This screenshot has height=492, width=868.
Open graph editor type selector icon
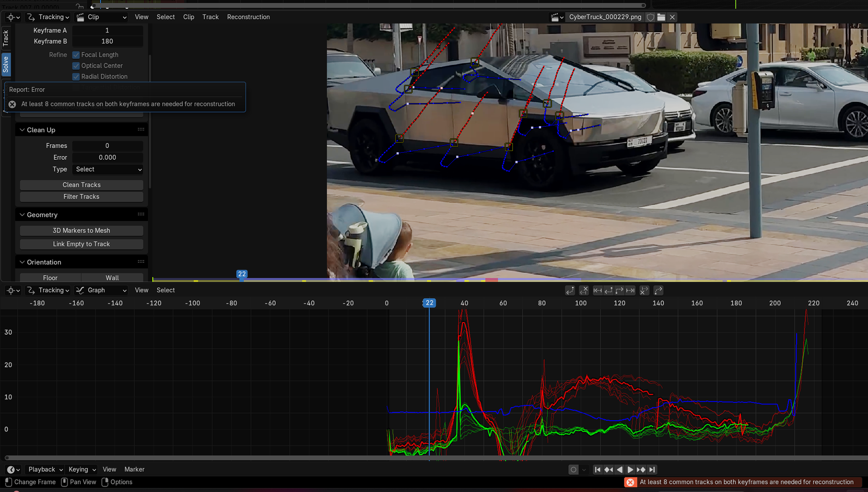point(13,290)
